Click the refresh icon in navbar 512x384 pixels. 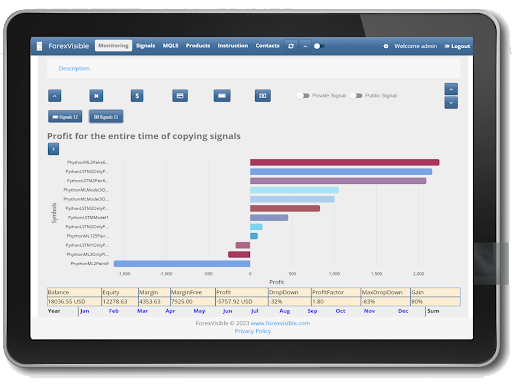pos(291,46)
